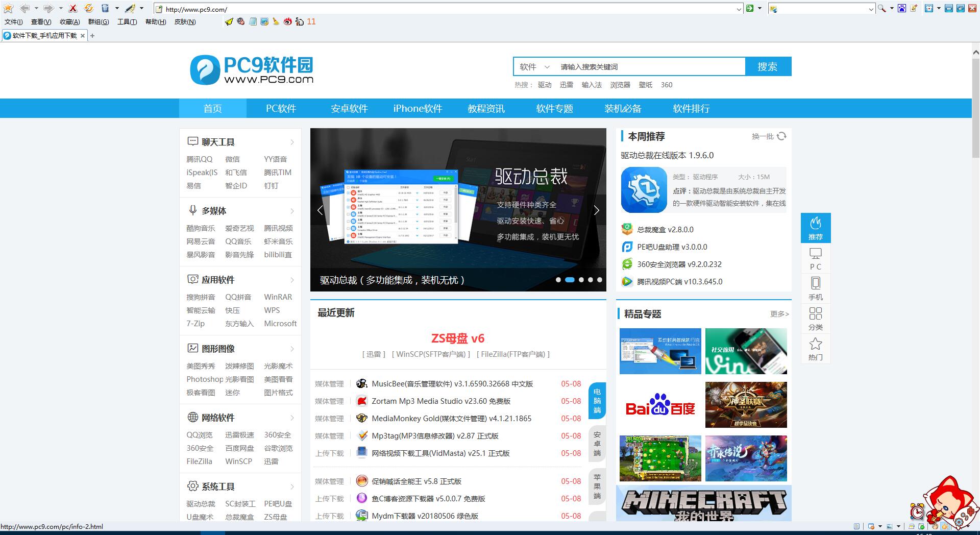Open the 腾讯QQ link under 聊天工具
980x535 pixels.
(200, 159)
